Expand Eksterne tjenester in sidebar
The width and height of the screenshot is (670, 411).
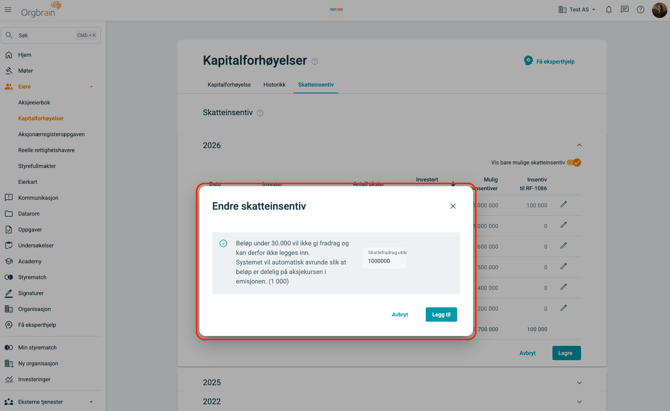pos(91,402)
